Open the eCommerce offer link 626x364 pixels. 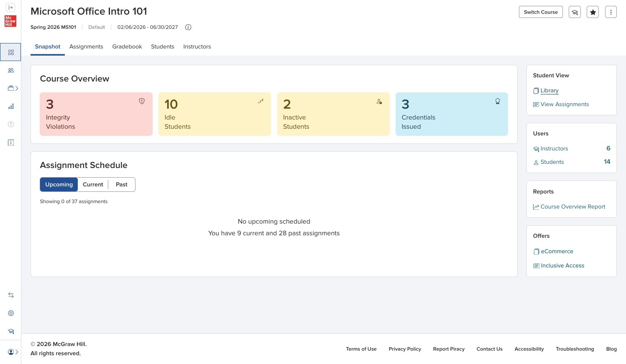[557, 252]
